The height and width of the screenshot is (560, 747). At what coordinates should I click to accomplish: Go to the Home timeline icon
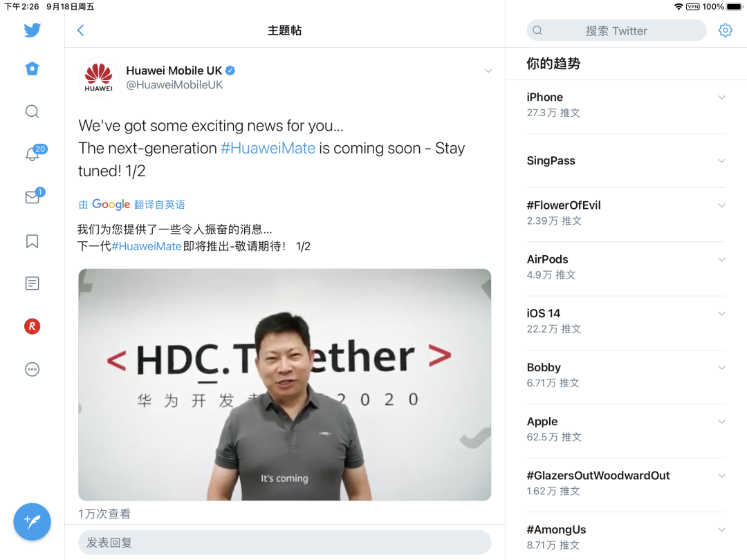point(33,68)
